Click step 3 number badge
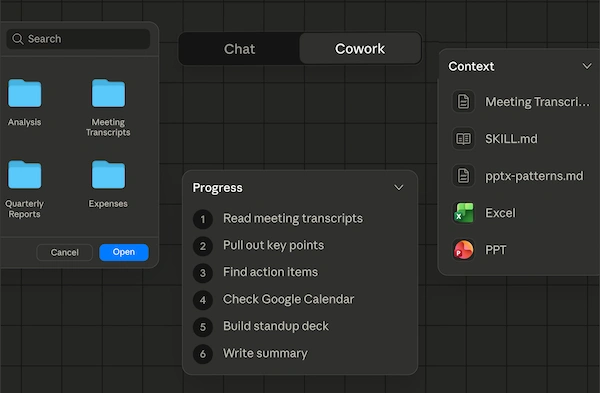The height and width of the screenshot is (393, 600). 203,273
